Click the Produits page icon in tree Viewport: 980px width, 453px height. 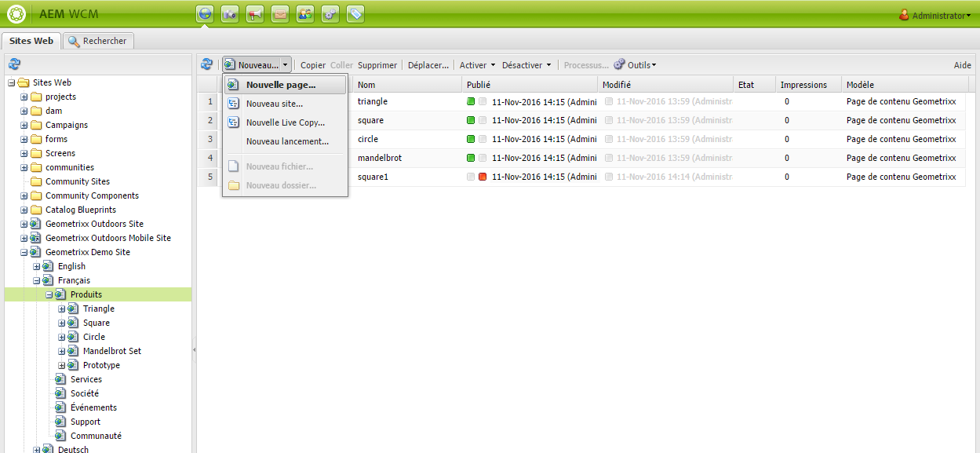60,294
